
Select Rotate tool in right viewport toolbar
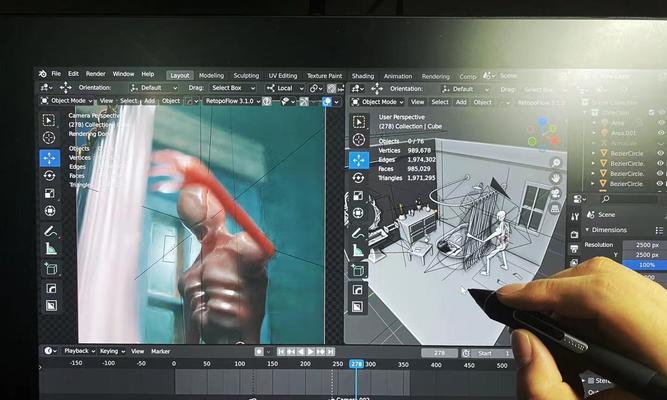(x=358, y=178)
